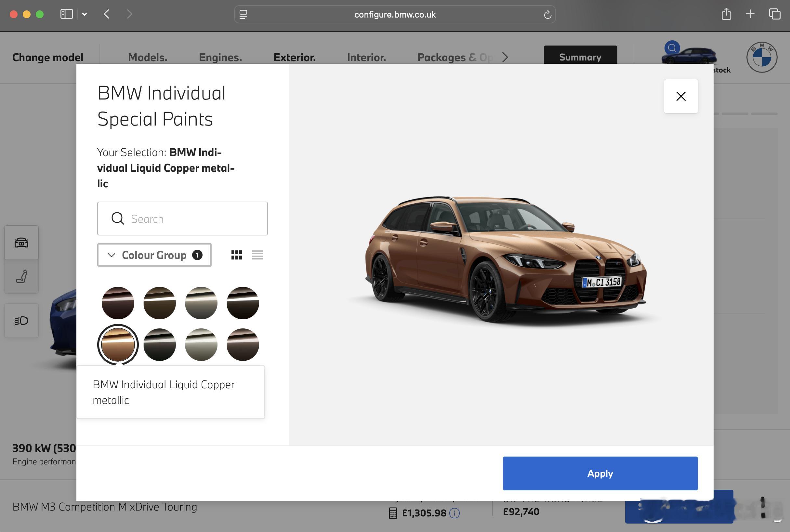Select the light champagne-grey swatch in the top row

pos(201,303)
